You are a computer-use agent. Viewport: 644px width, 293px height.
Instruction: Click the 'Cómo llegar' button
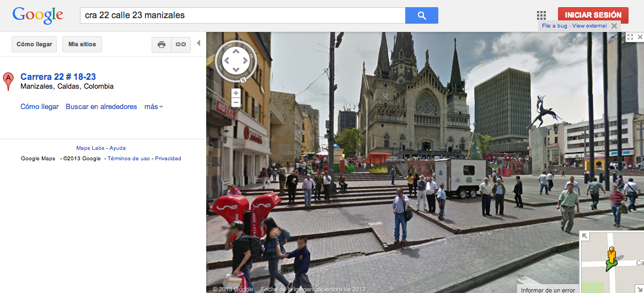[34, 45]
